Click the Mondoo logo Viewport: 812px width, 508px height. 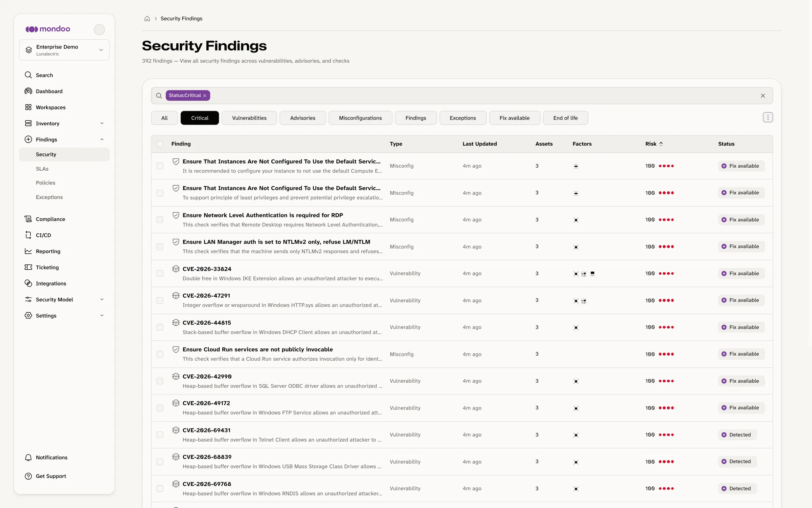click(48, 29)
